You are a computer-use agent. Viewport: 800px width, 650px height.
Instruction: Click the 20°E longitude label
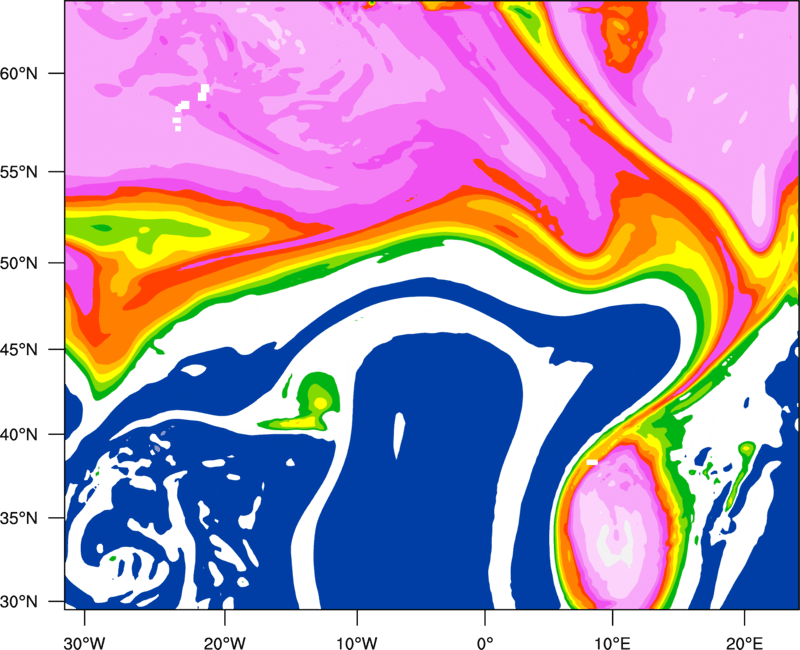(744, 643)
